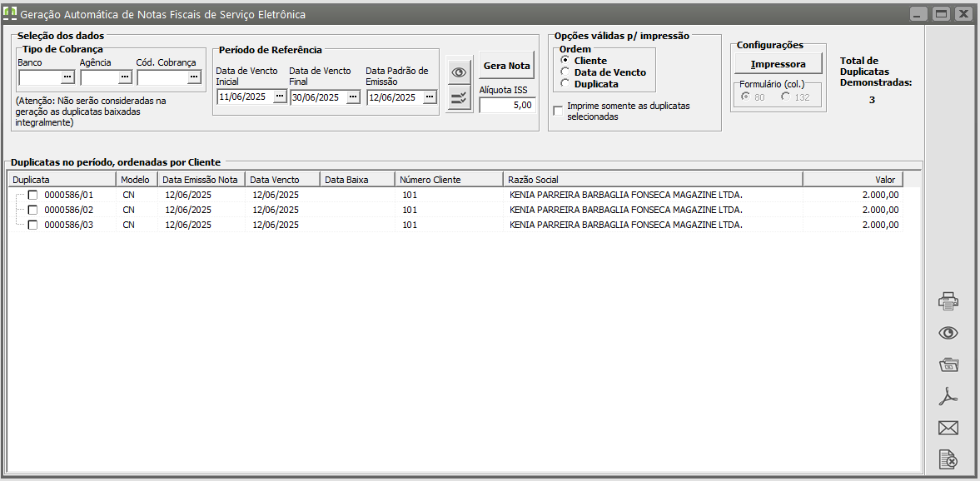
Task: Click the envelope email icon in sidebar
Action: pos(948,428)
